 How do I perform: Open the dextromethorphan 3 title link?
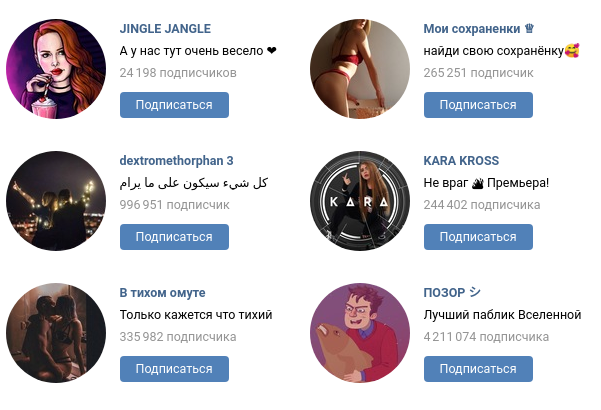click(x=176, y=161)
